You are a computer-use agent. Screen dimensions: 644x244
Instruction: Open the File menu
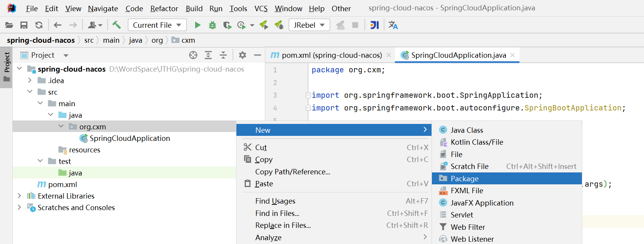(32, 8)
